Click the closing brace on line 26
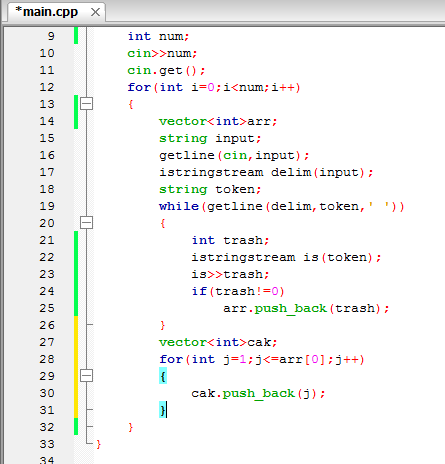The image size is (445, 464). point(163,325)
